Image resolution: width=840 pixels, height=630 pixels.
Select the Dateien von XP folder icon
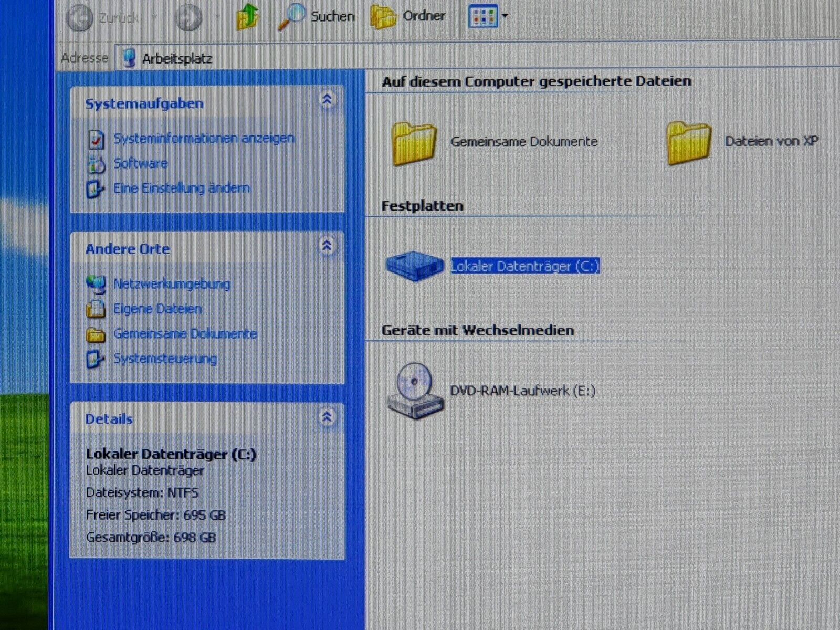point(688,143)
